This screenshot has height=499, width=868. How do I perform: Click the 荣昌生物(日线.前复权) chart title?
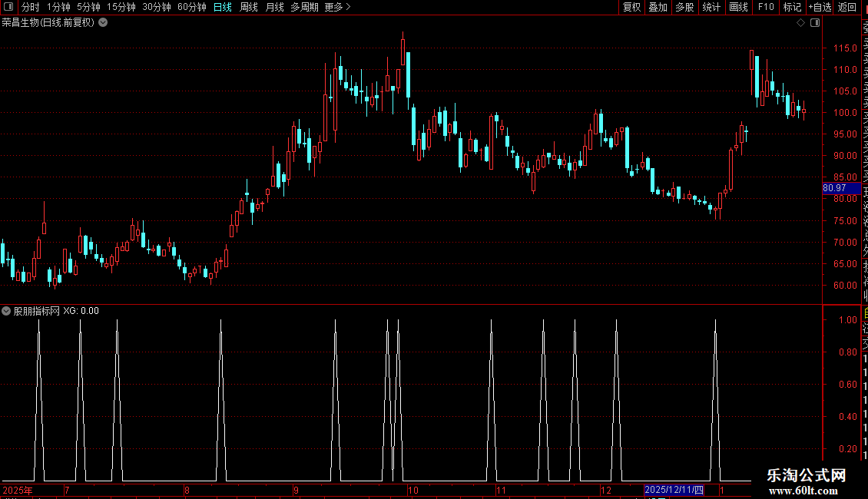click(x=48, y=23)
